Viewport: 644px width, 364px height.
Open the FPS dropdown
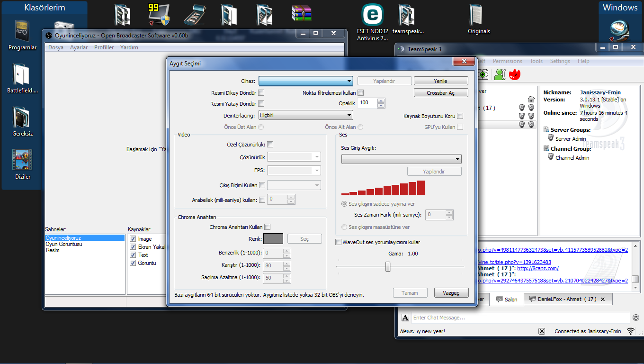coord(294,170)
